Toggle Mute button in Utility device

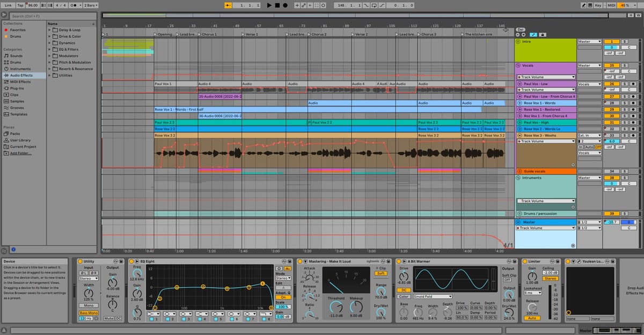click(109, 318)
